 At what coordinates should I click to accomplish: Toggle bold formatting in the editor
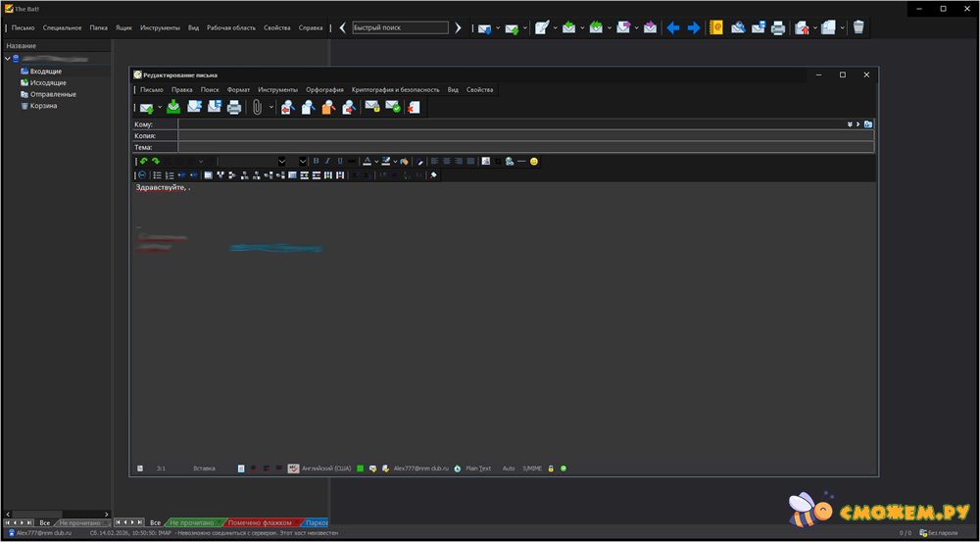click(316, 161)
